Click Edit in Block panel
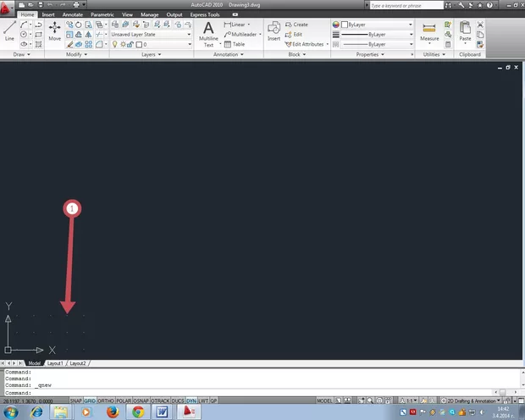This screenshot has height=420, width=525. [294, 35]
